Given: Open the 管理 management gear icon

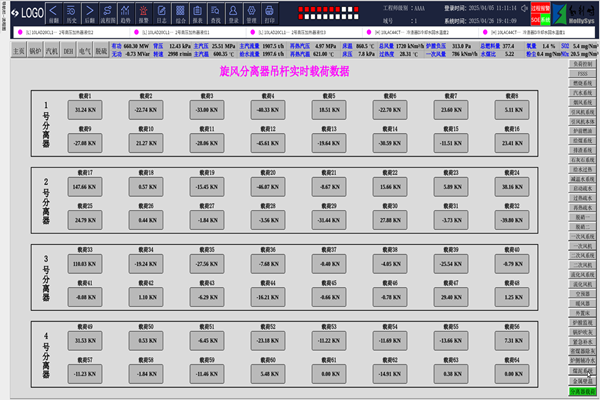Looking at the screenshot, I should click(251, 14).
